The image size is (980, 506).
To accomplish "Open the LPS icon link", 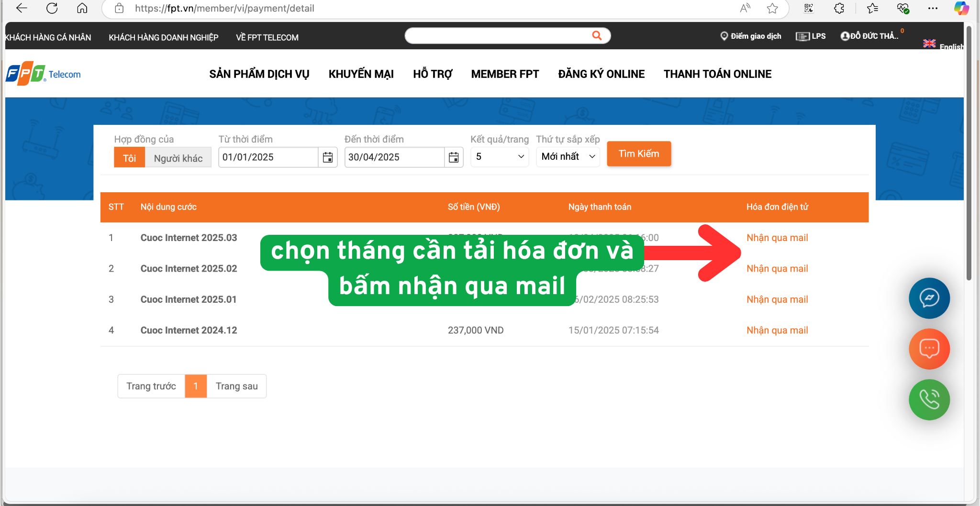I will pos(811,36).
